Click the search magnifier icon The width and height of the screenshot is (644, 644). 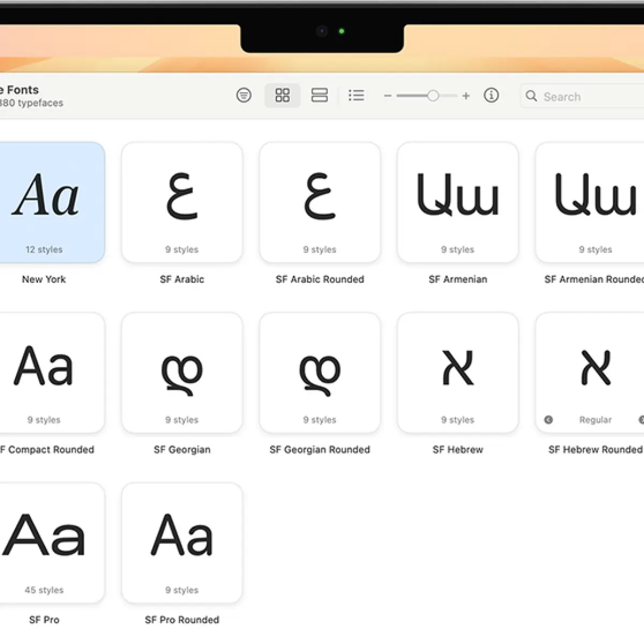point(531,96)
